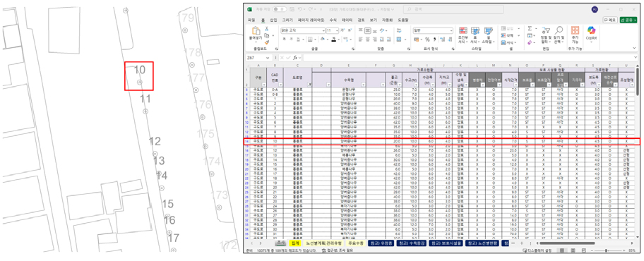This screenshot has width=644, height=261.
Task: Collapse the ribbon with chevron
Action: (635, 48)
